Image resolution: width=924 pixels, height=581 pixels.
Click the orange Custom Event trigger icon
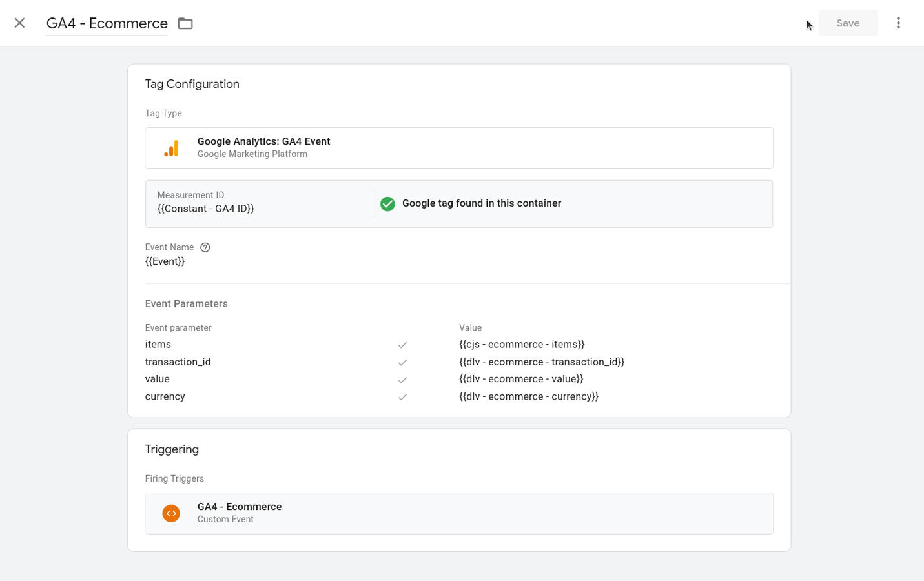click(171, 513)
